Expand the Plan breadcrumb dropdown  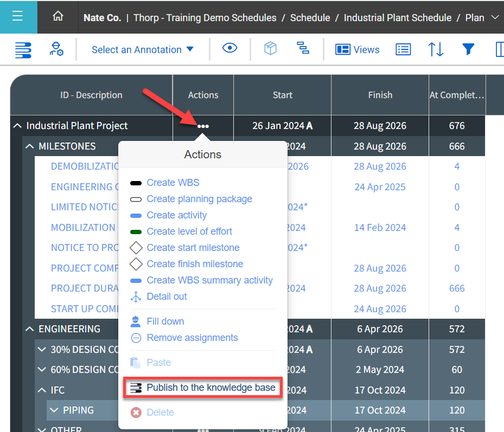coord(494,17)
